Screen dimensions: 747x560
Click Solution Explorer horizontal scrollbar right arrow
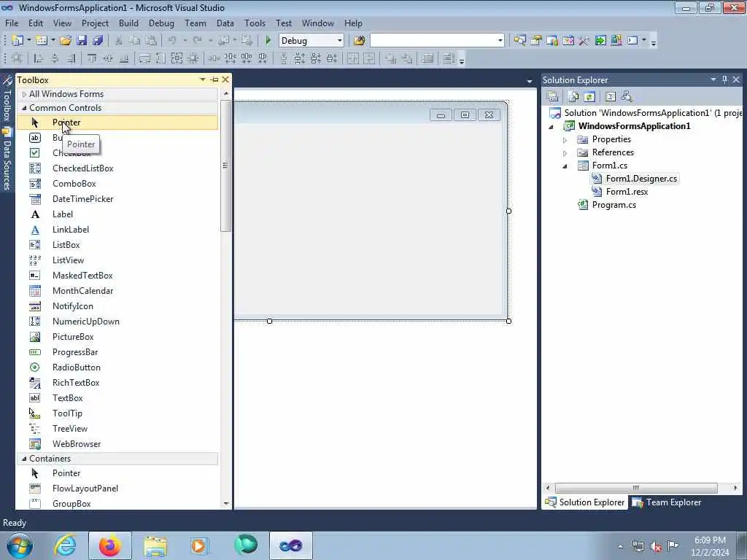[x=735, y=488]
